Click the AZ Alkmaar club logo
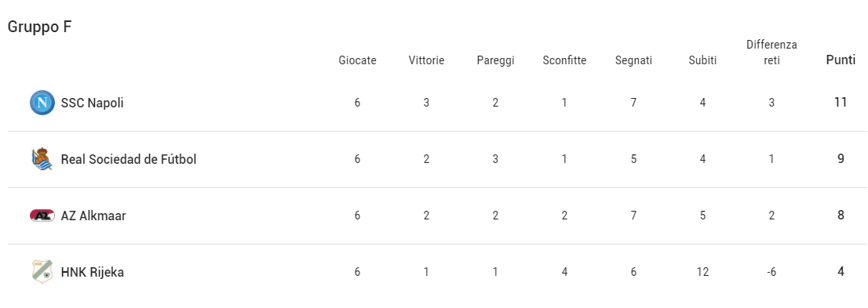Viewport: 868px width, 308px height. (42, 216)
